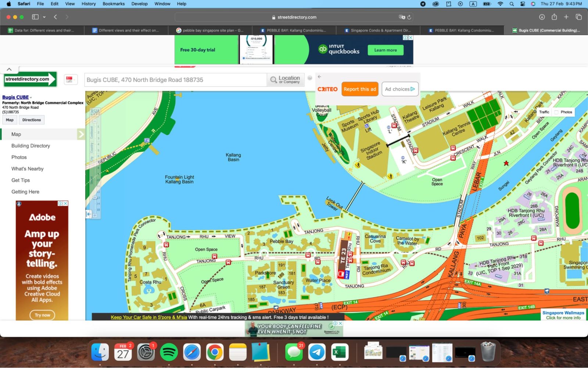Open Photos in the left sidebar

point(19,157)
